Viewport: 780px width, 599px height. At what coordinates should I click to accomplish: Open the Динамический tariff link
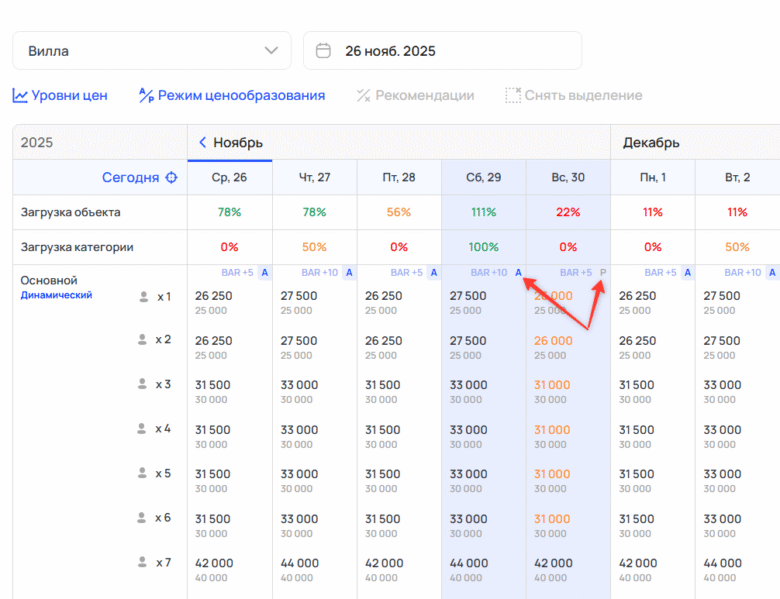(x=56, y=295)
